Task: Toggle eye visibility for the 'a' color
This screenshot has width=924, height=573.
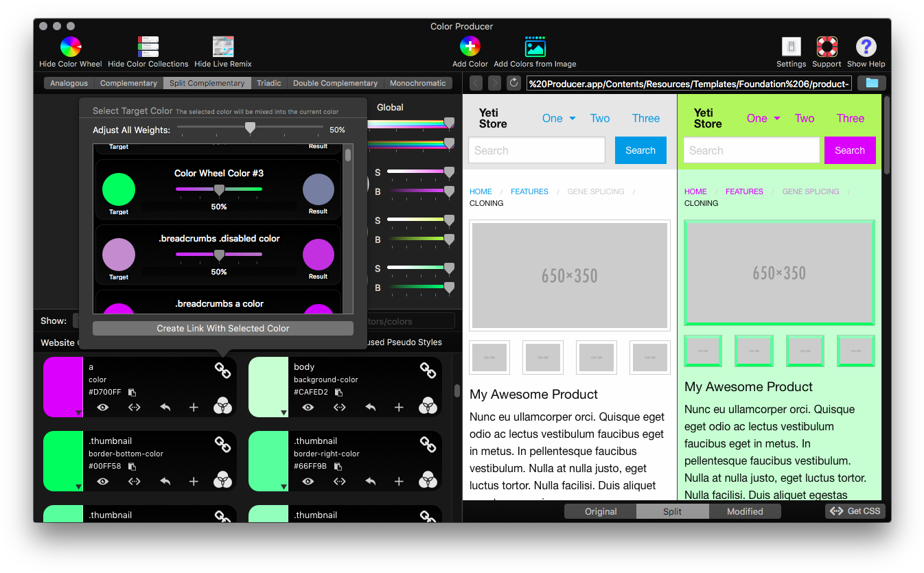Action: coord(103,407)
